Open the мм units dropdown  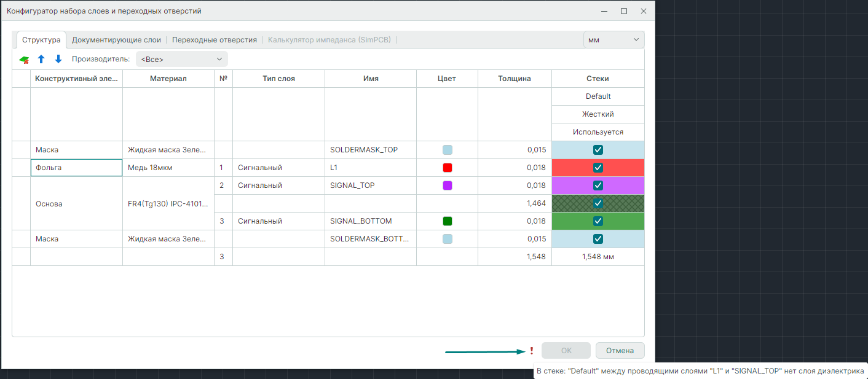(x=614, y=40)
